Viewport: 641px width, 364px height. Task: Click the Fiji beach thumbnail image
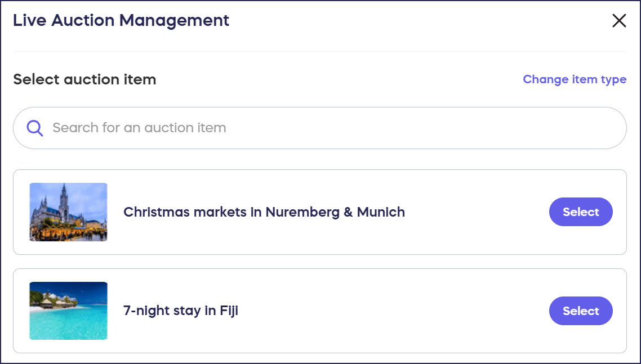point(68,311)
